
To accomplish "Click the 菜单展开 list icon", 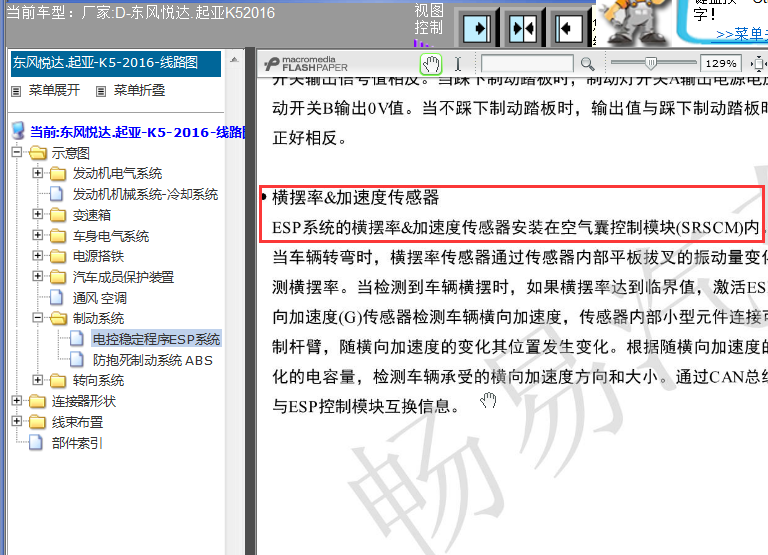I will pyautogui.click(x=17, y=91).
